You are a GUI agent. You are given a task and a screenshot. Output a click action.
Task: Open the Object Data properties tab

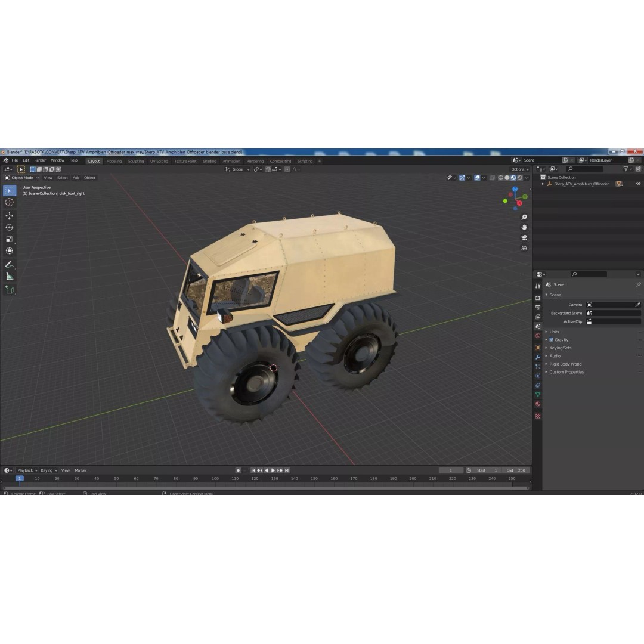(538, 395)
